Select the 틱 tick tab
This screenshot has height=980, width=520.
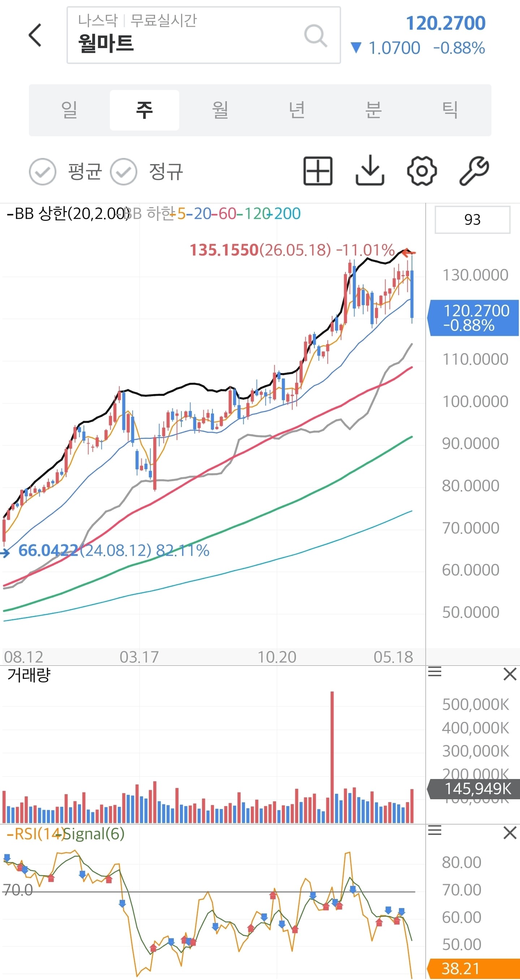[x=450, y=110]
